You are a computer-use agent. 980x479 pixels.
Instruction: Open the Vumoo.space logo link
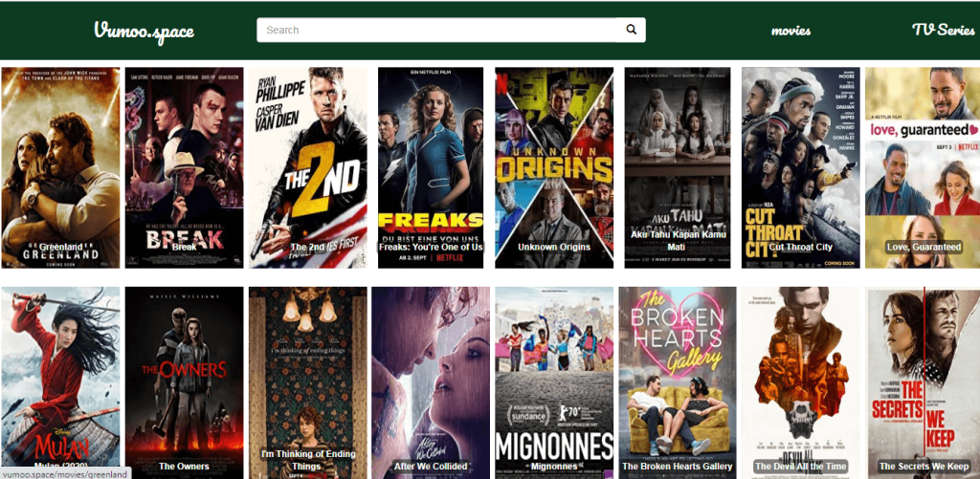pos(145,31)
